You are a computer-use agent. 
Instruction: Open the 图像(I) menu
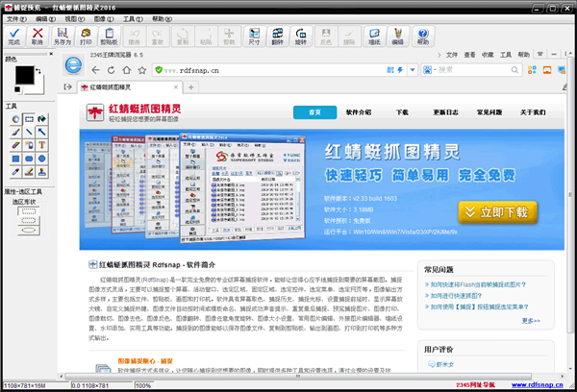(x=105, y=17)
